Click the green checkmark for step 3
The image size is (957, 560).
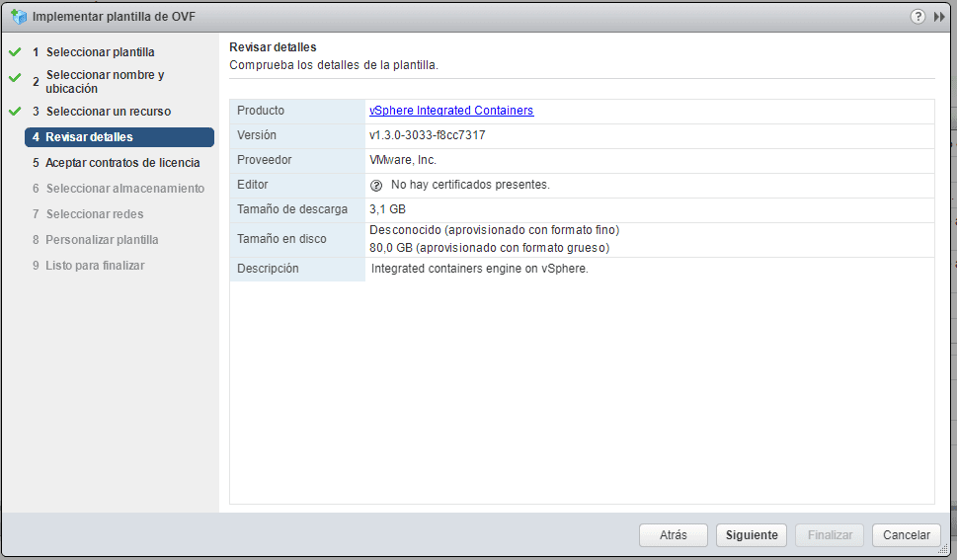15,112
